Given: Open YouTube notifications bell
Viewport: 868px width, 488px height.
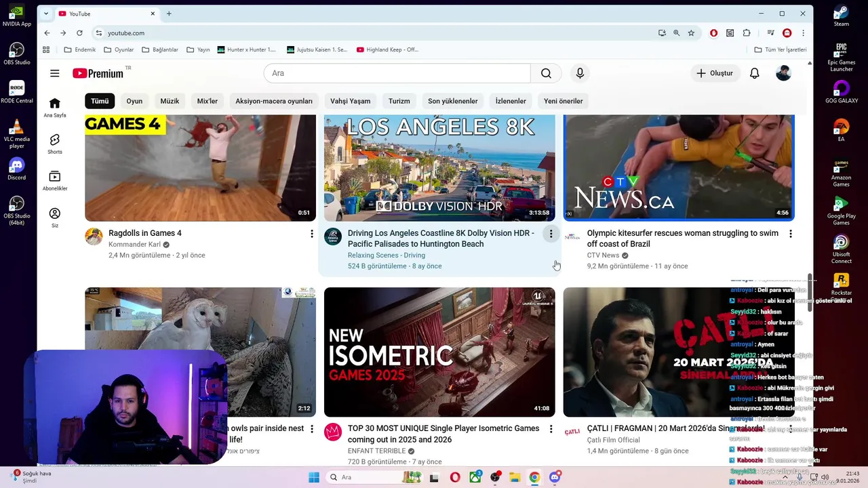Looking at the screenshot, I should (x=754, y=73).
